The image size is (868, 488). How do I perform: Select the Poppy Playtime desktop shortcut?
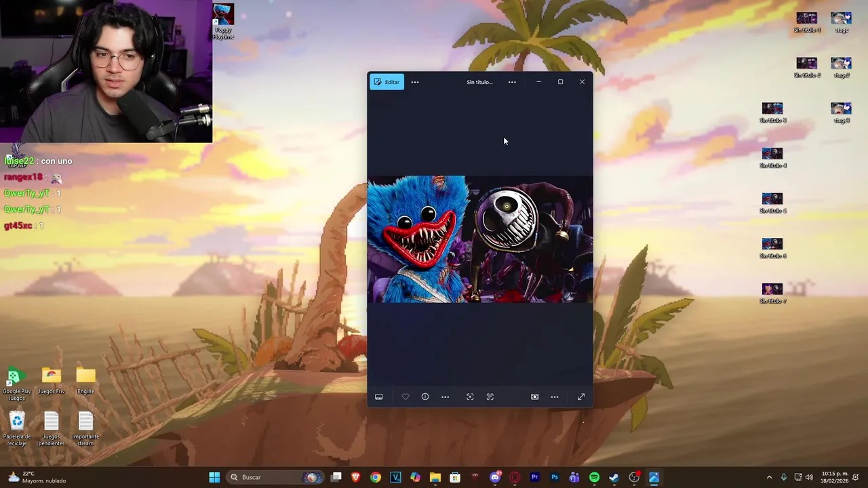coord(223,22)
